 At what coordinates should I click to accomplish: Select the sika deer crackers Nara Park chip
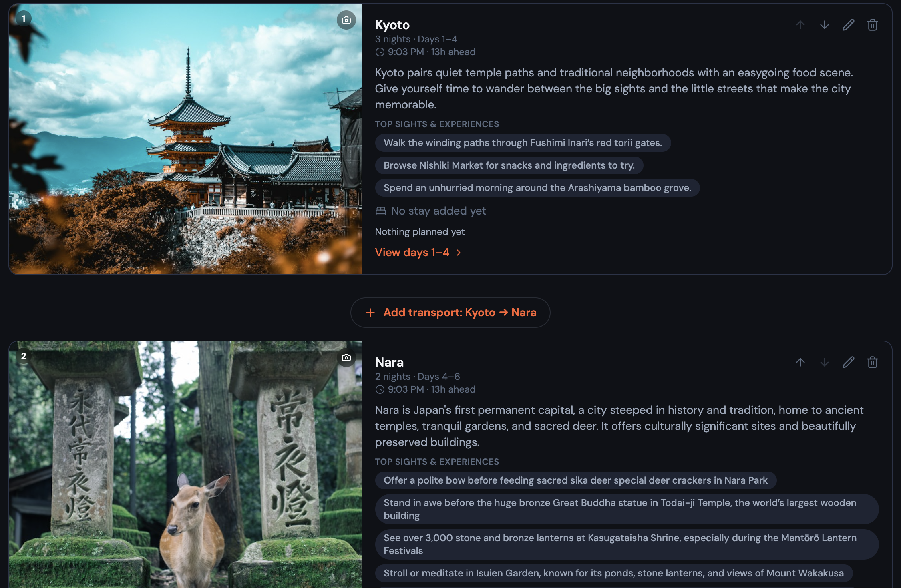(576, 480)
